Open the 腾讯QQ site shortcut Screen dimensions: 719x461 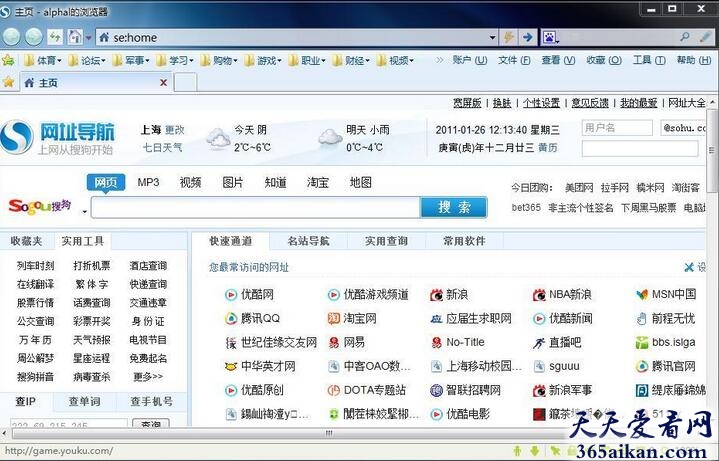[x=252, y=318]
